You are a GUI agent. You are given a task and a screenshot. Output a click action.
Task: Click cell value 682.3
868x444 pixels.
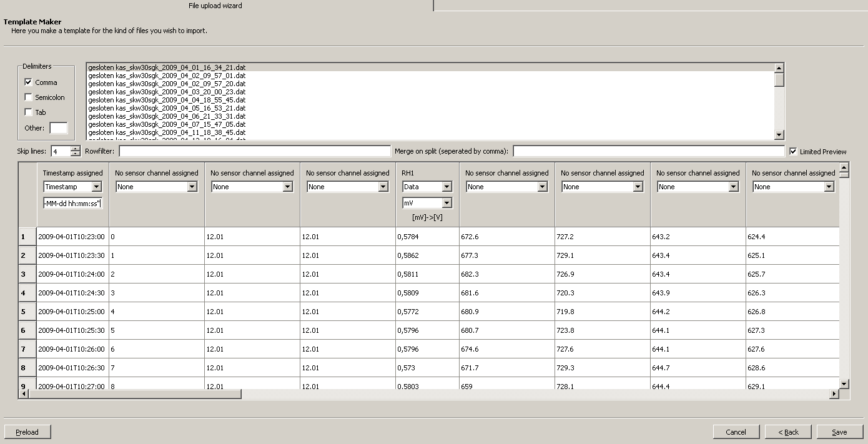(x=507, y=274)
